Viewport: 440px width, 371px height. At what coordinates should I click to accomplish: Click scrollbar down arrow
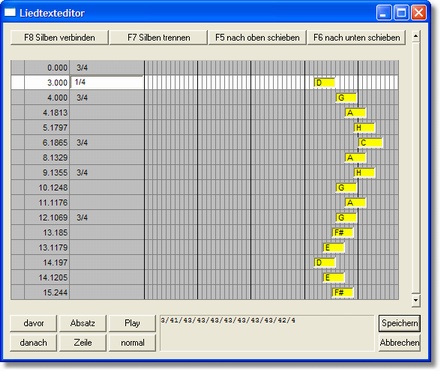[x=416, y=300]
